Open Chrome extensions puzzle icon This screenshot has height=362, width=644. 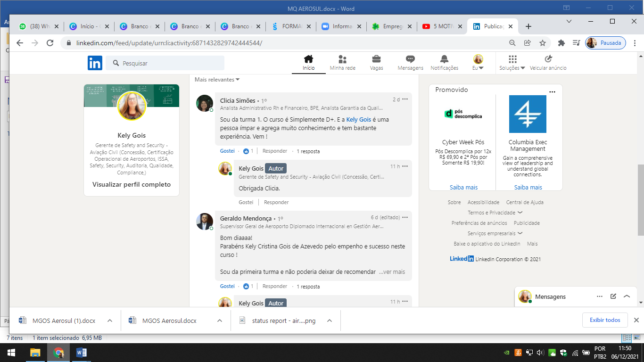561,43
